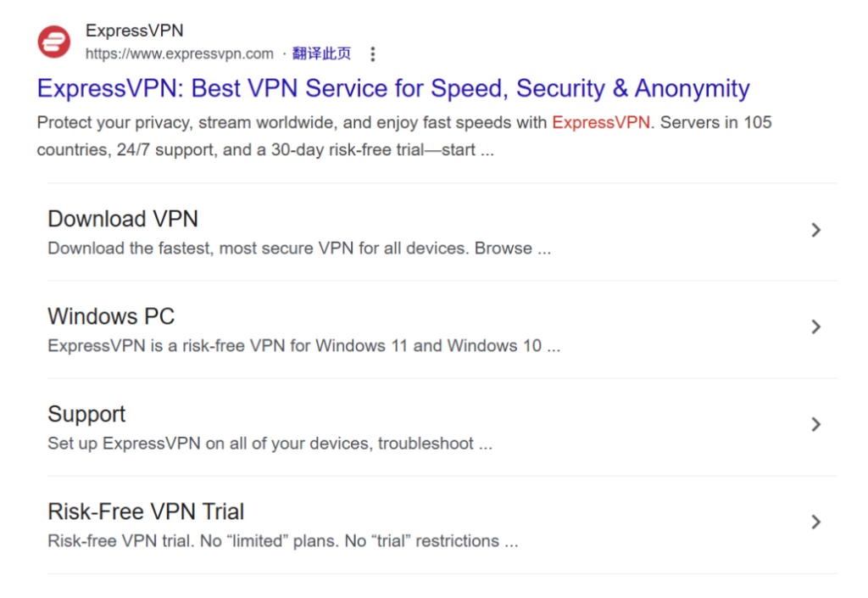Expand the Support chevron arrow
The image size is (868, 598).
tap(815, 424)
